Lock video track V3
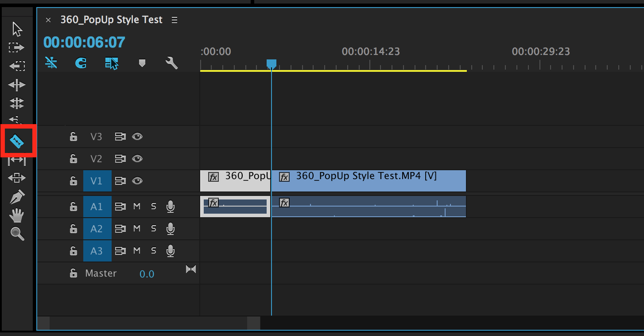Screen dimensions: 644x336 click(74, 137)
